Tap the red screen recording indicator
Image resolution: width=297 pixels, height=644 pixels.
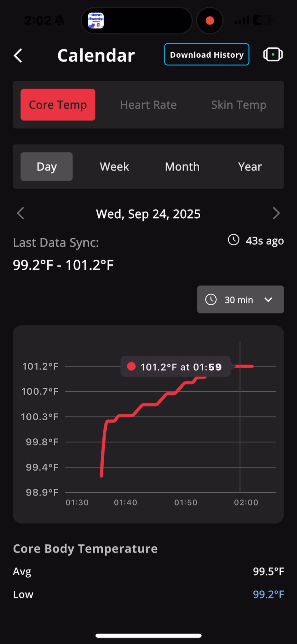tap(210, 21)
